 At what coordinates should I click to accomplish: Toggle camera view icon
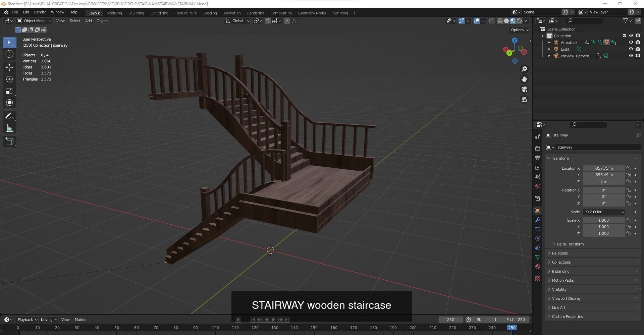pos(524,89)
